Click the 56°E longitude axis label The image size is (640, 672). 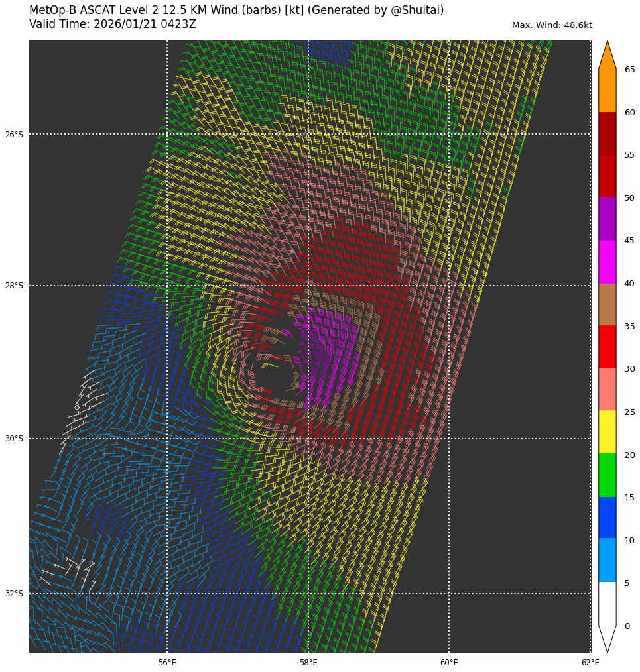(x=167, y=663)
